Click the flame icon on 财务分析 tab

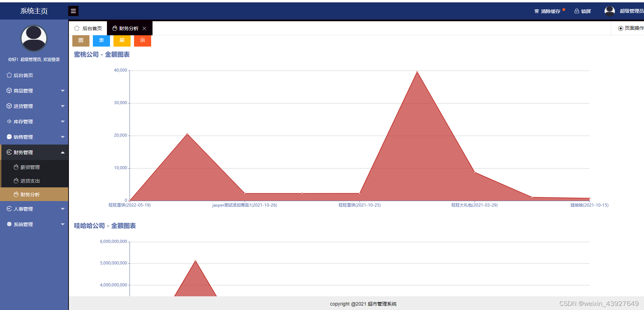(x=115, y=28)
